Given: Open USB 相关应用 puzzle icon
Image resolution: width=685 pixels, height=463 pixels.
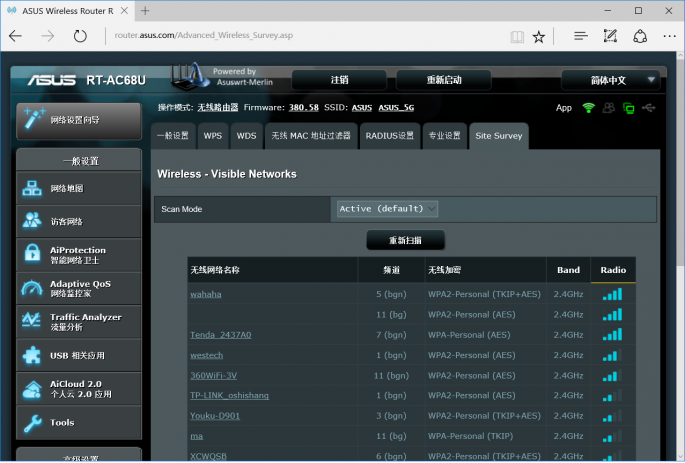Looking at the screenshot, I should pos(31,355).
